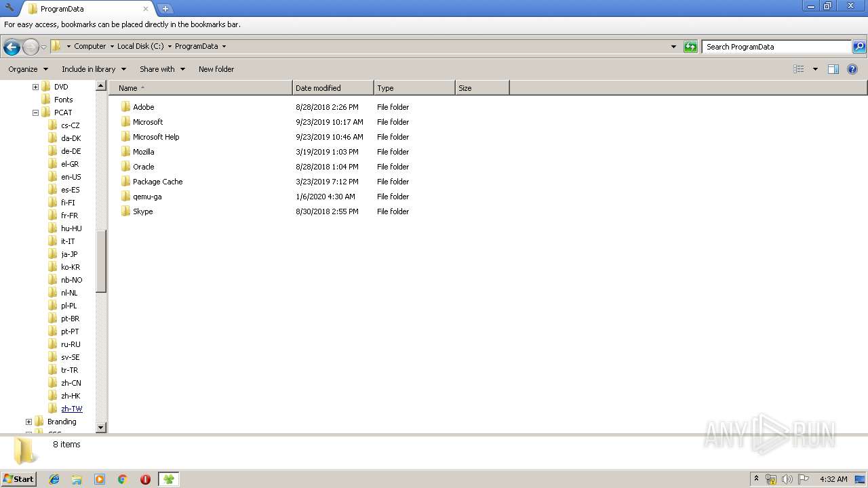
Task: Show hidden tray icons arrow
Action: (756, 479)
